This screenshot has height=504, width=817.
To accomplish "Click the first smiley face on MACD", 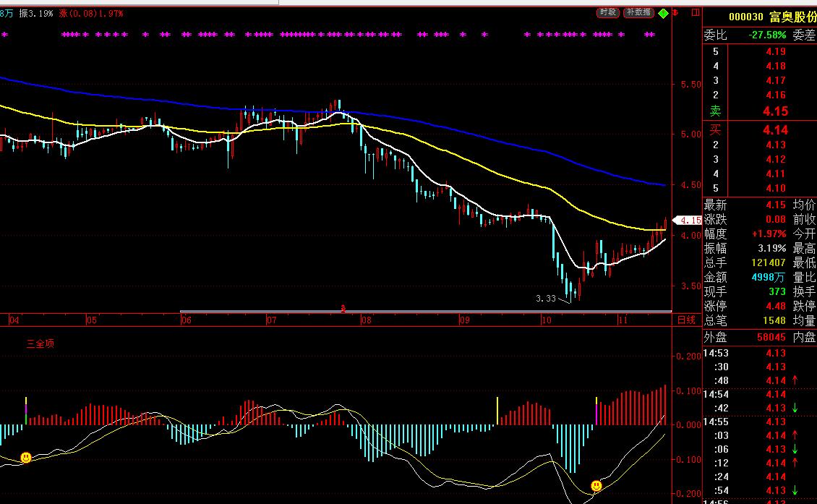I will [25, 458].
